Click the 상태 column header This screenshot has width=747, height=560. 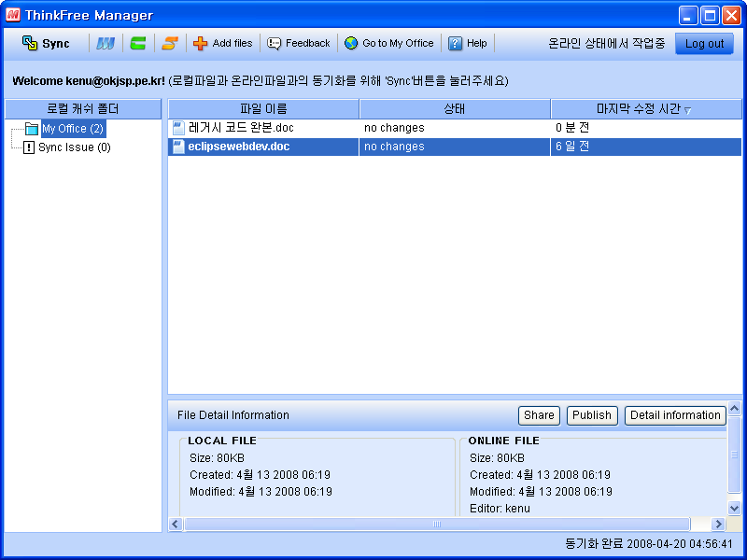click(455, 109)
